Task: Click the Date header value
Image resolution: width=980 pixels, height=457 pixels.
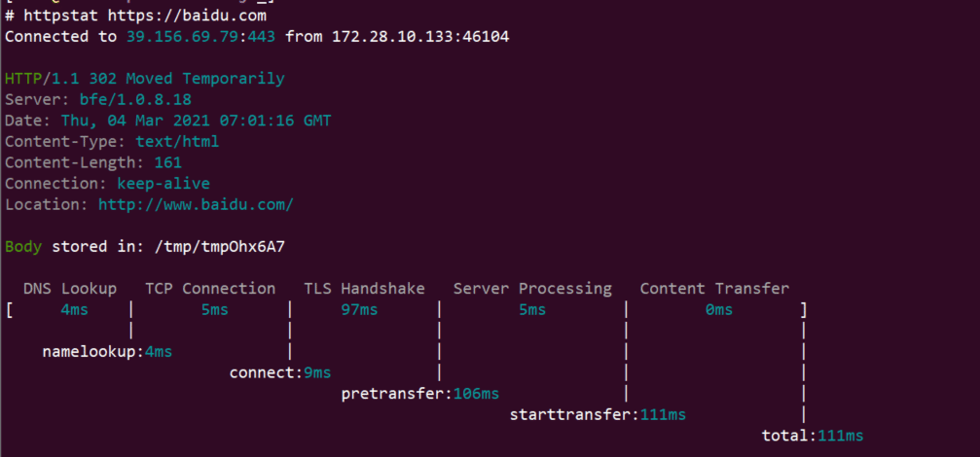Action: 196,122
